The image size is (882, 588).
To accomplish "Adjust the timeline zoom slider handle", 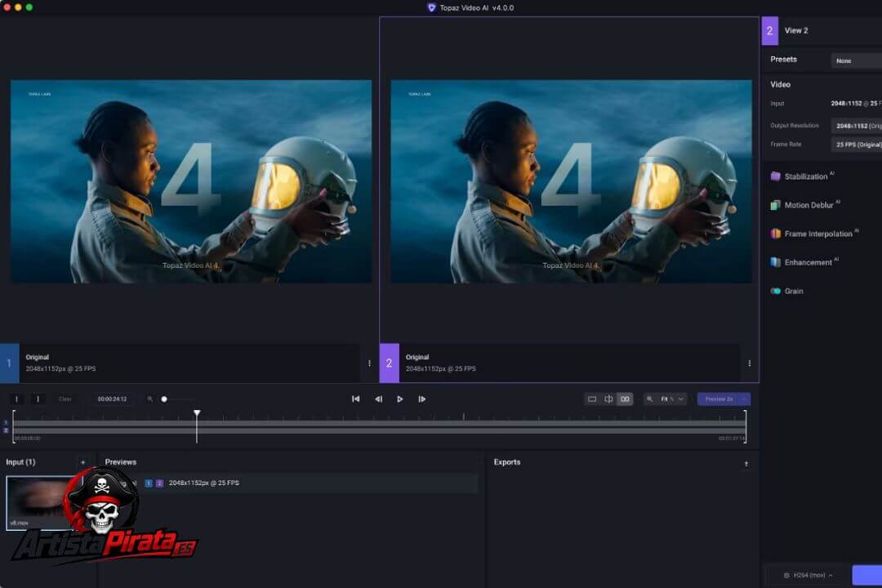I will point(164,399).
